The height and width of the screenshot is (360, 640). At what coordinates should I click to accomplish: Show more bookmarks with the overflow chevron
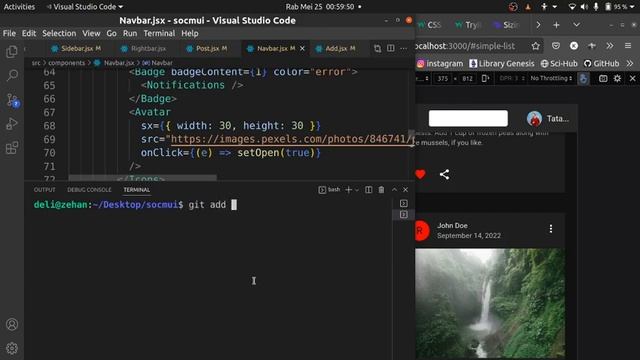[x=630, y=64]
